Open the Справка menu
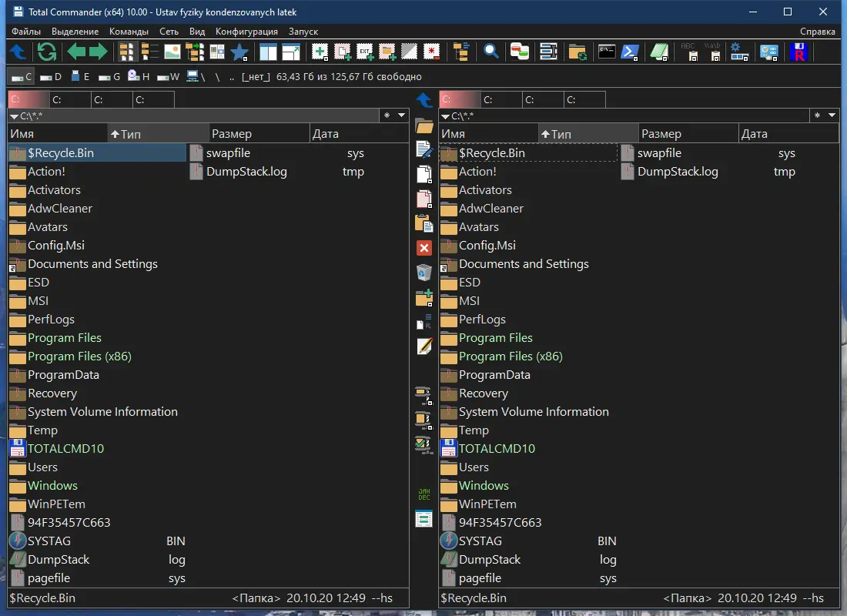 point(817,32)
